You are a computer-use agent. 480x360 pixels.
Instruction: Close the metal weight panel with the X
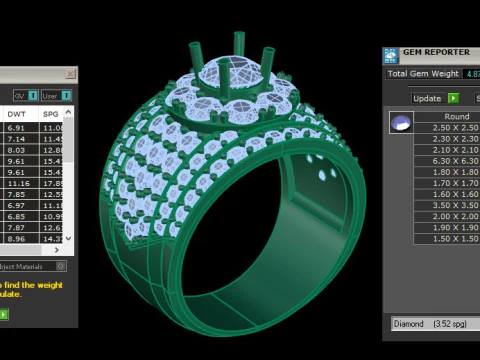(70, 74)
